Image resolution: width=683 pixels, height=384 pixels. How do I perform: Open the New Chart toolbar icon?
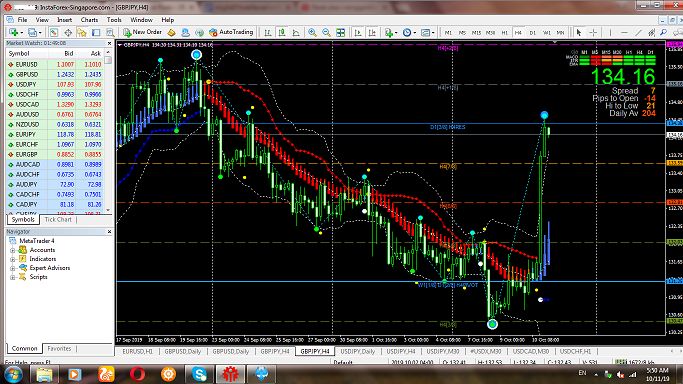(14, 32)
